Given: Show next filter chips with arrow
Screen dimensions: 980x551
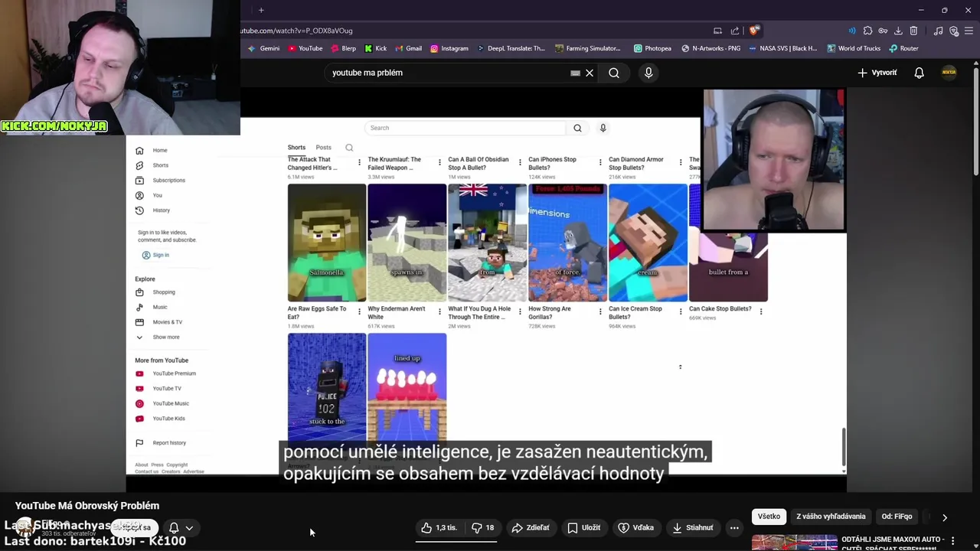Looking at the screenshot, I should (945, 517).
